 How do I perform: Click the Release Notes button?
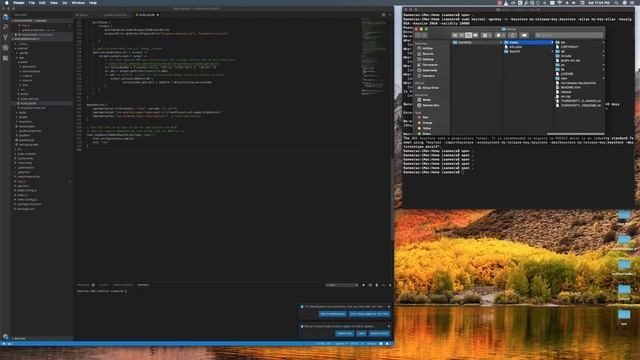pyautogui.click(x=379, y=333)
